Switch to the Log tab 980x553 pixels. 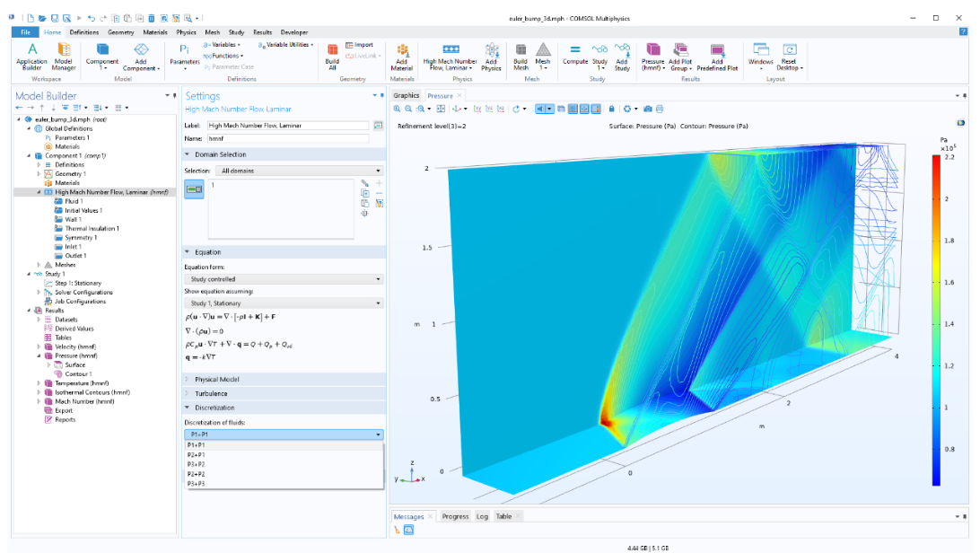482,516
